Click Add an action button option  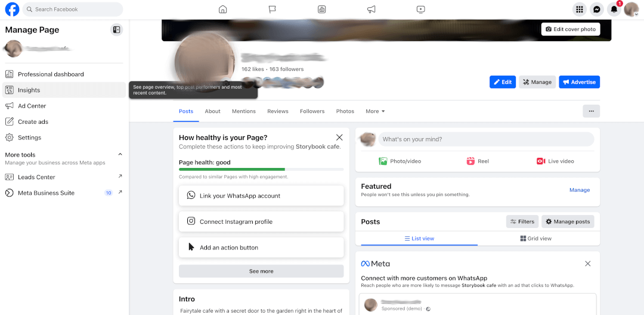pyautogui.click(x=261, y=247)
